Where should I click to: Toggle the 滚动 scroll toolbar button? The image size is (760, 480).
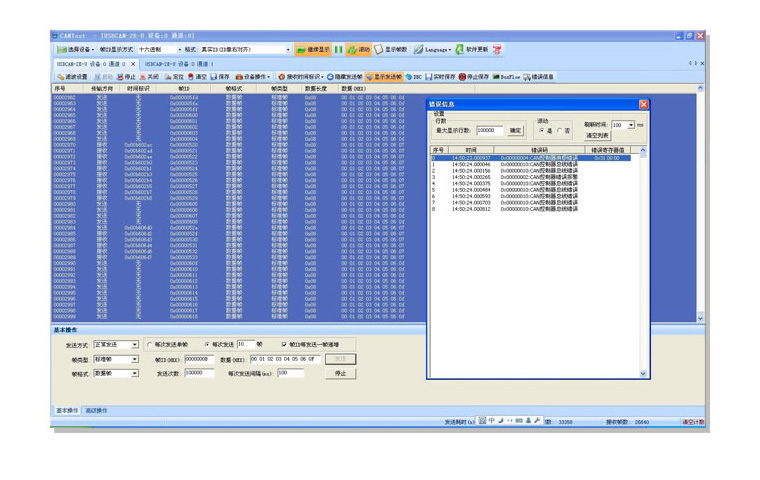click(358, 49)
